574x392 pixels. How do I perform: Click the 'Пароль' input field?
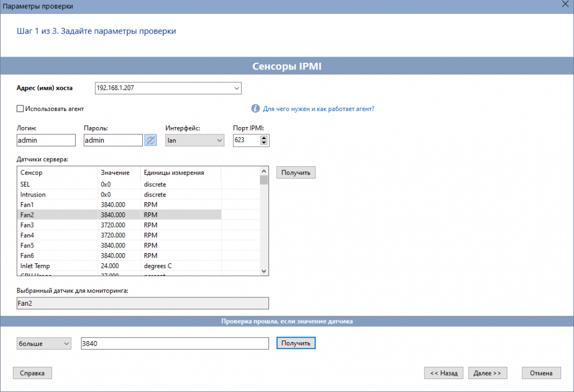(113, 141)
